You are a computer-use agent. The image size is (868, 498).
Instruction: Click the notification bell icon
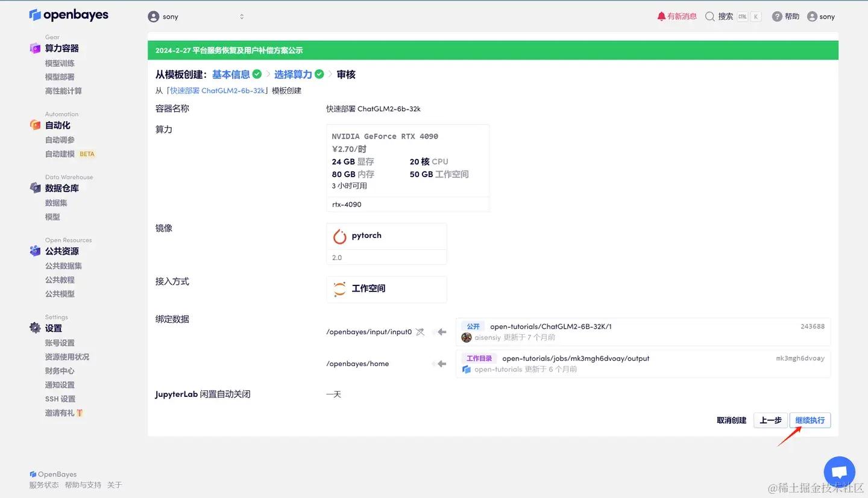tap(661, 16)
